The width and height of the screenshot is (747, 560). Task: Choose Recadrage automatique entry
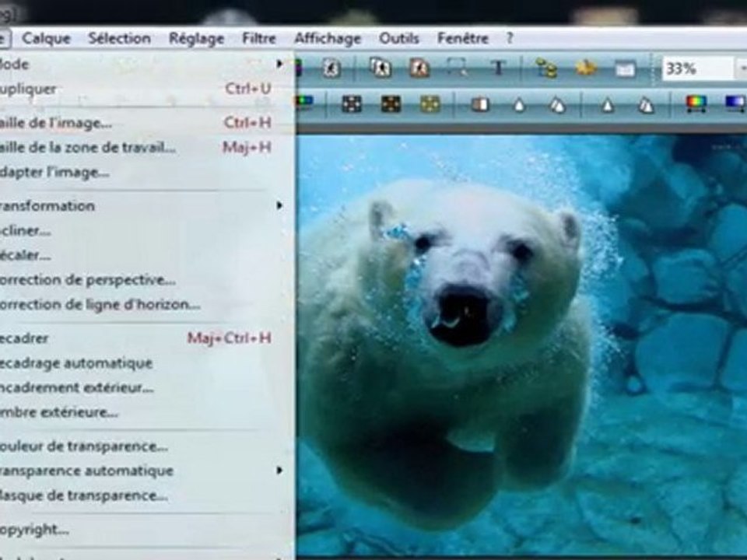pyautogui.click(x=143, y=363)
